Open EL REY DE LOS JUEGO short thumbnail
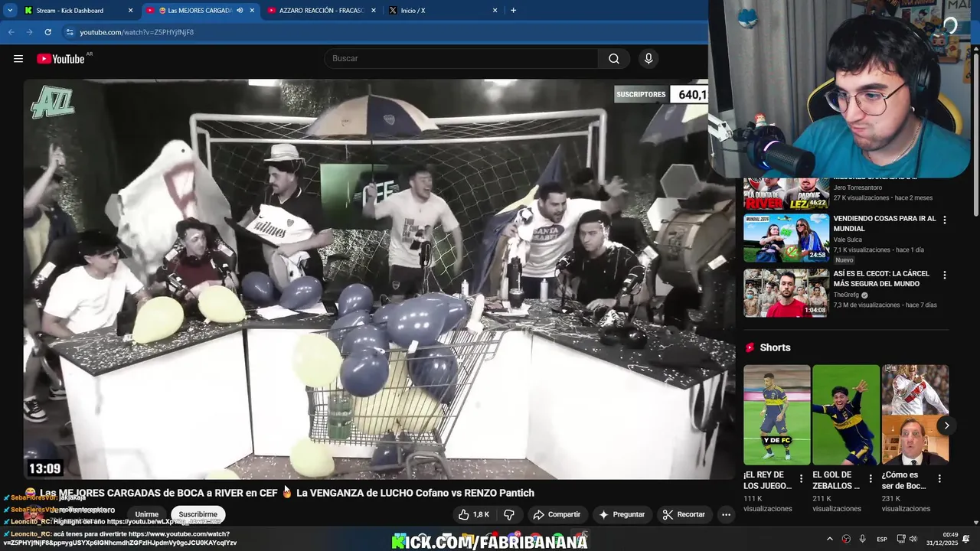The image size is (980, 551). [x=776, y=415]
